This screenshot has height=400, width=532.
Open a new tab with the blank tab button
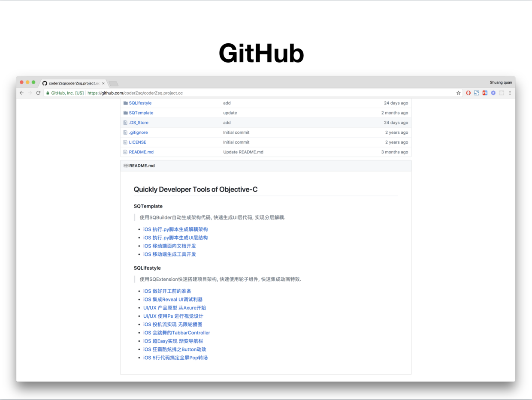tap(113, 84)
